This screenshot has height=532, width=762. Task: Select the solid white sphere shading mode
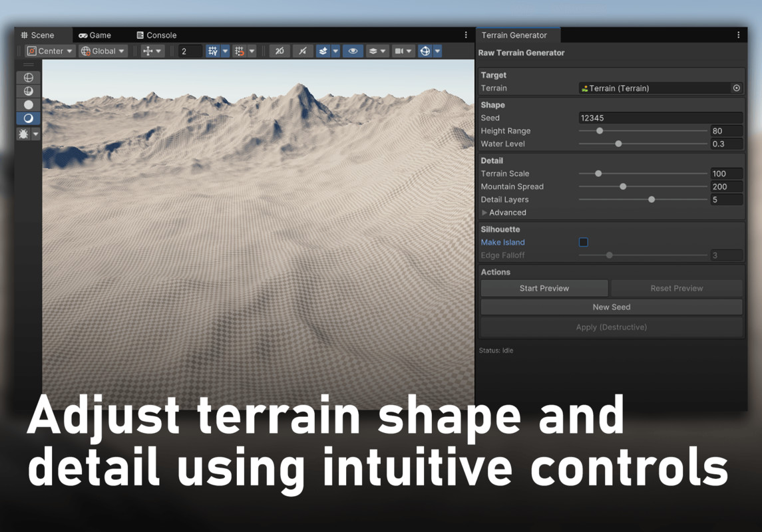(28, 105)
